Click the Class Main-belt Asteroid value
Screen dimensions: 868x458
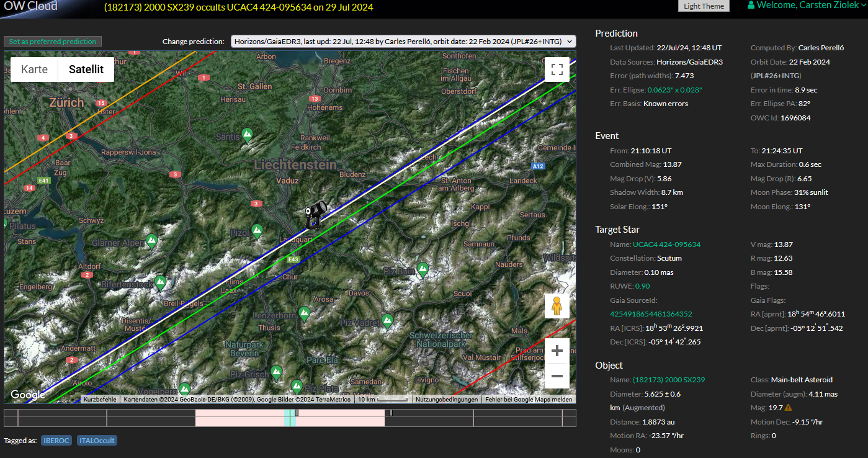(802, 380)
